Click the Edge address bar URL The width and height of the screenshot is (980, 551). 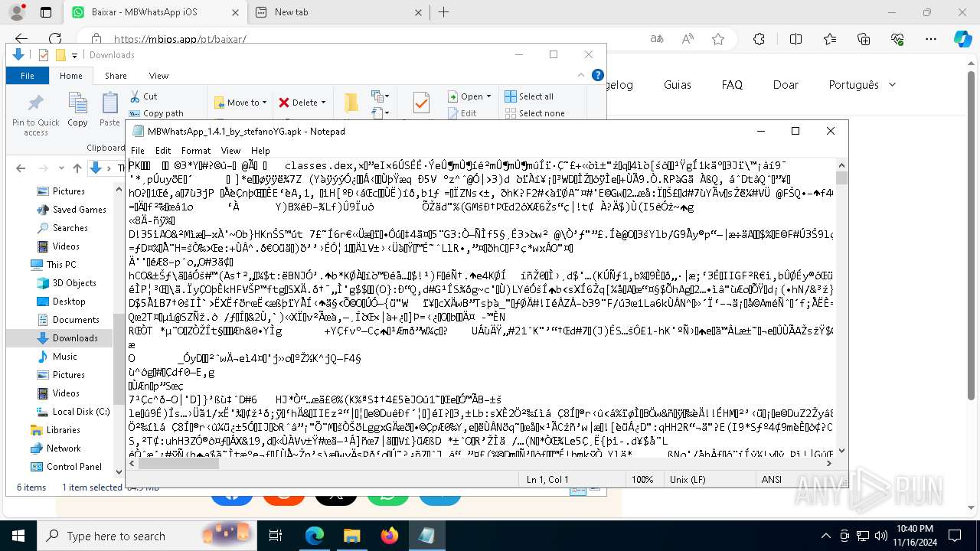click(180, 39)
